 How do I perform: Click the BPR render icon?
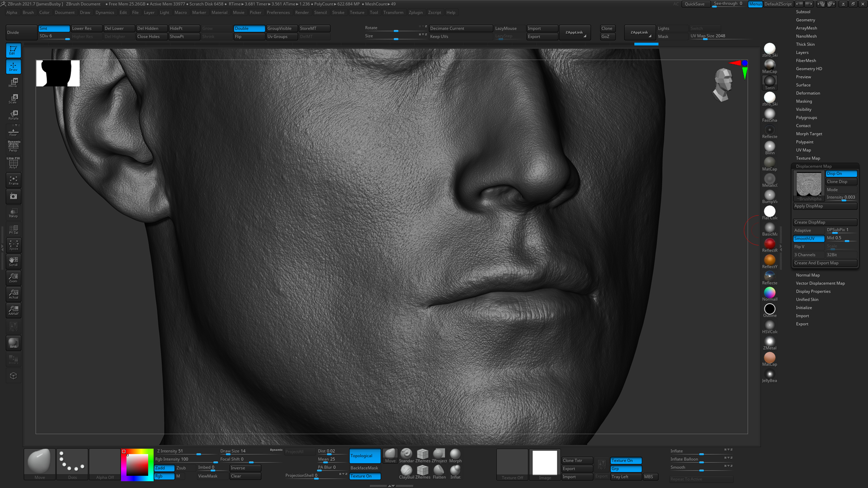point(13,343)
